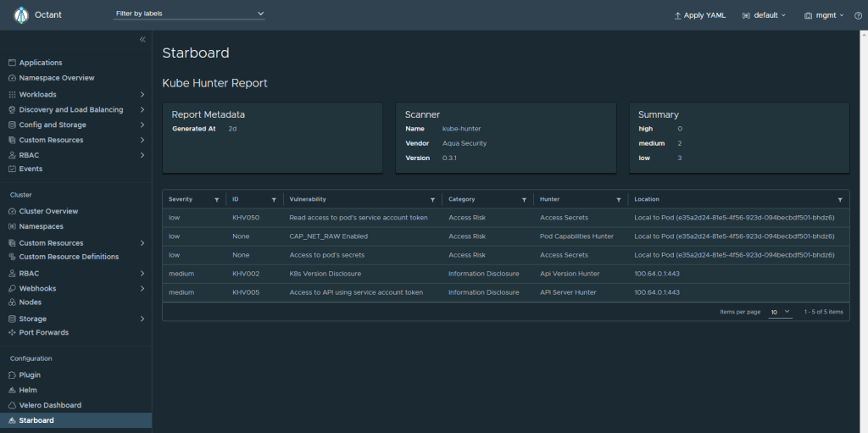Expand Discovery and Load Balancing section
Viewport: 868px width, 433px height.
point(142,109)
